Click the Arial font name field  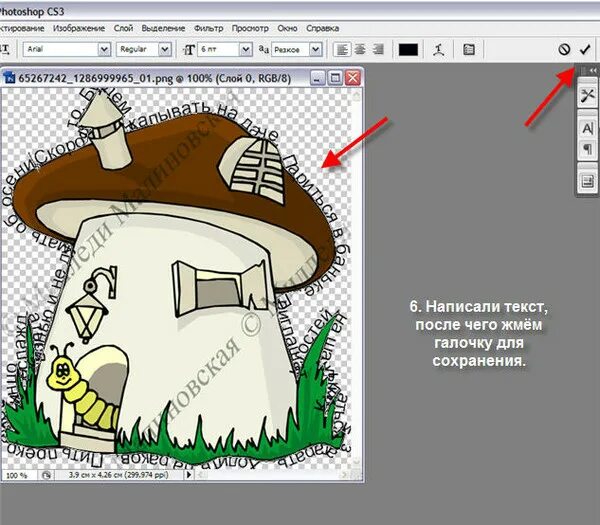click(x=61, y=49)
